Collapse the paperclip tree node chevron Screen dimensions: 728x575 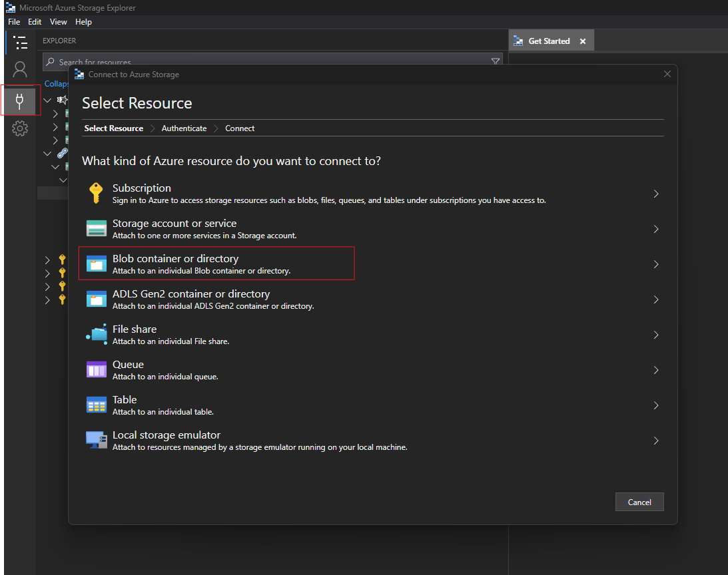(47, 153)
